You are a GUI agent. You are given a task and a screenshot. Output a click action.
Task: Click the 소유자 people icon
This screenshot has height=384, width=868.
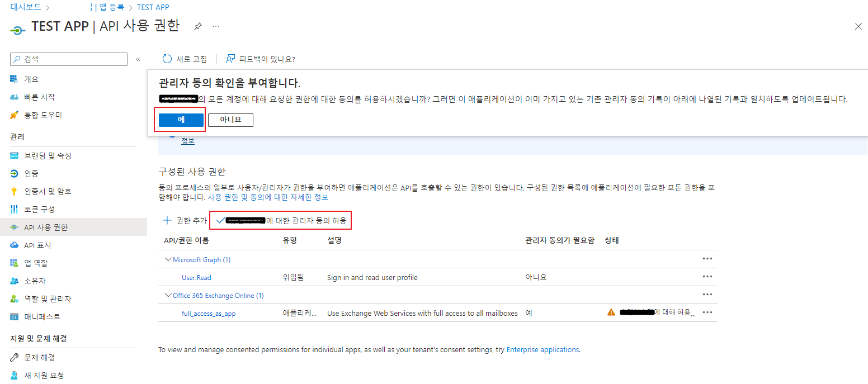click(15, 281)
